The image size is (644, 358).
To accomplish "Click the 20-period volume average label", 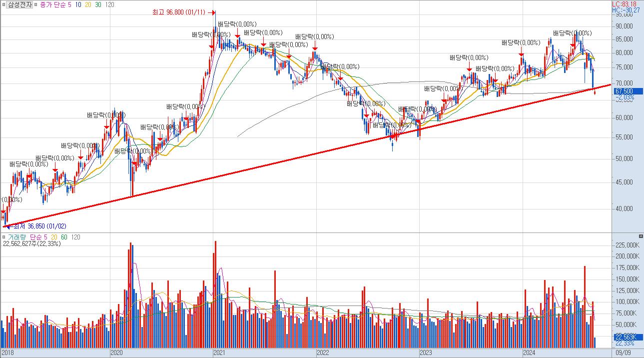I will pyautogui.click(x=54, y=237).
